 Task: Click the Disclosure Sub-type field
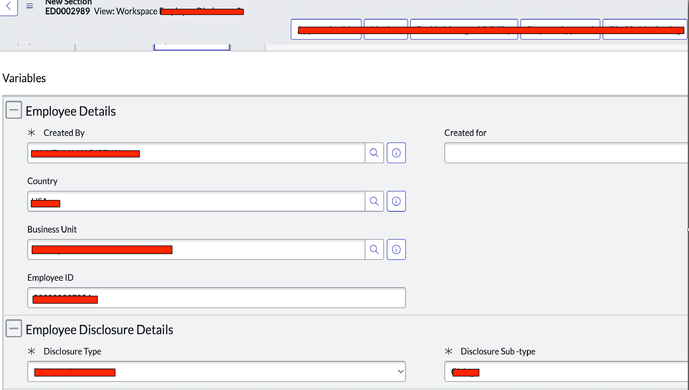566,372
